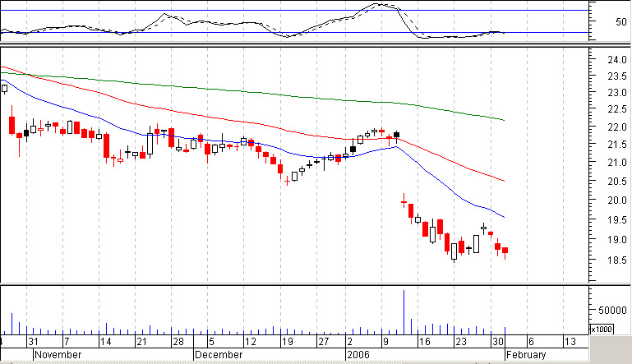Click the 14 date label in November

point(105,342)
